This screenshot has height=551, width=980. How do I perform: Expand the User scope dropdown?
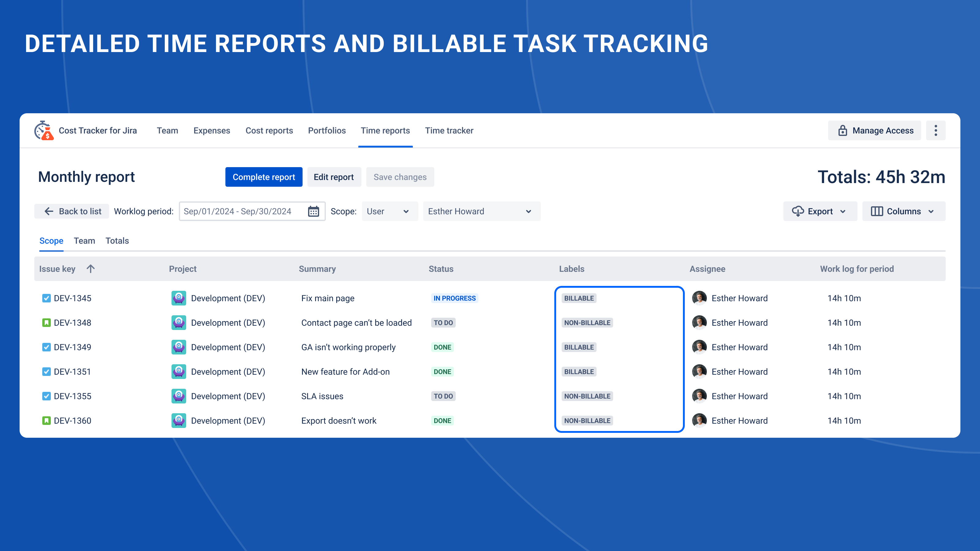point(389,212)
